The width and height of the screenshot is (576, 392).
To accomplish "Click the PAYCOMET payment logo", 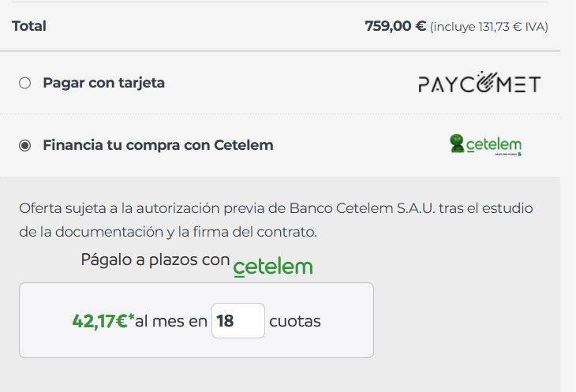I will pos(479,84).
